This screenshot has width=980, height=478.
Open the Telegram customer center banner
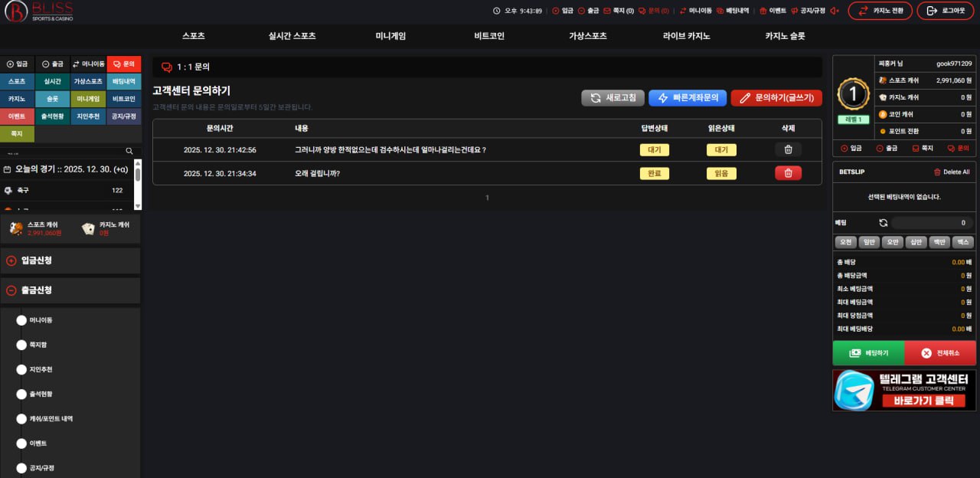(x=904, y=391)
